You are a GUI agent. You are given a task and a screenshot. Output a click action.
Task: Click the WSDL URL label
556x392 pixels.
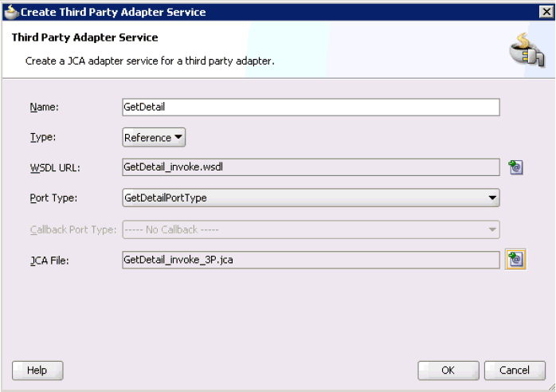click(55, 167)
